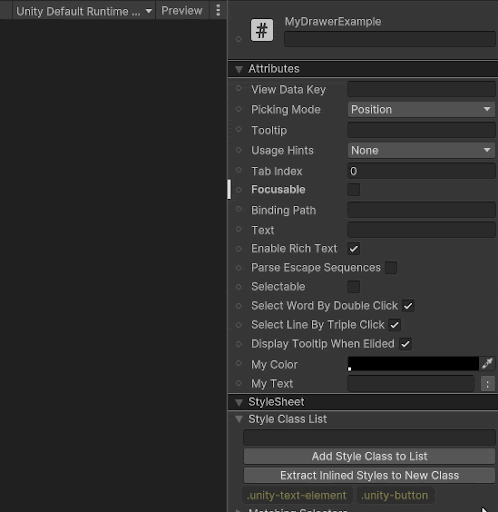498x512 pixels.
Task: Open the My Color black swatch
Action: point(413,364)
